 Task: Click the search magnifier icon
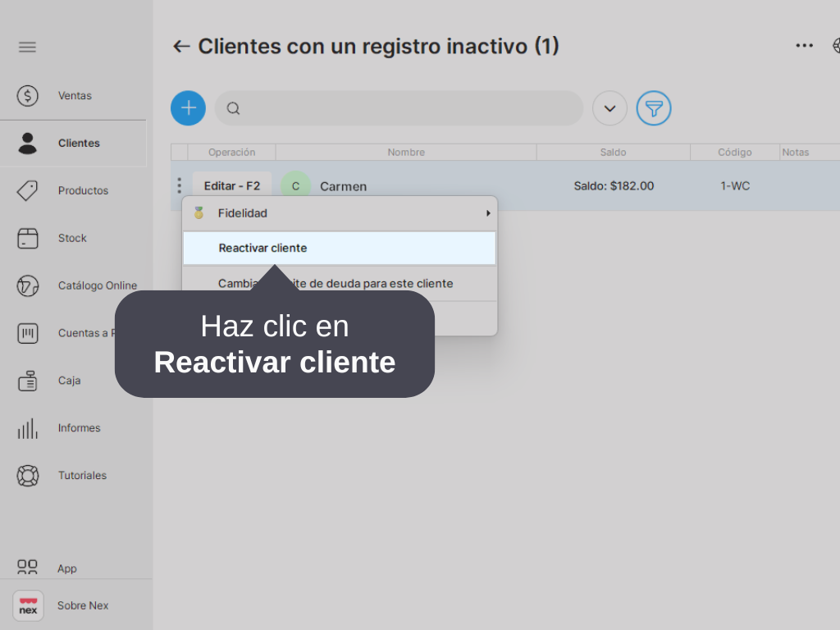(x=233, y=108)
